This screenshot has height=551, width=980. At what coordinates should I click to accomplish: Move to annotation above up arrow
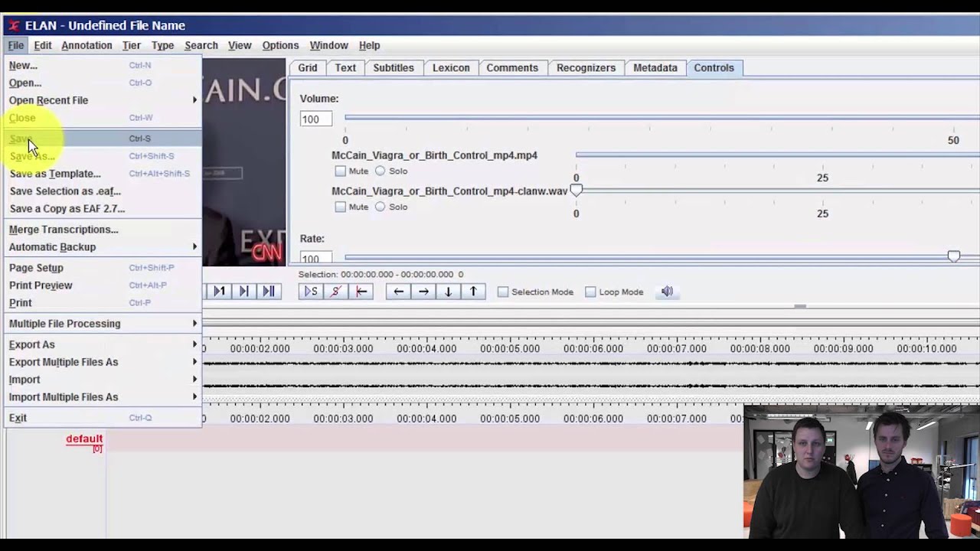473,292
